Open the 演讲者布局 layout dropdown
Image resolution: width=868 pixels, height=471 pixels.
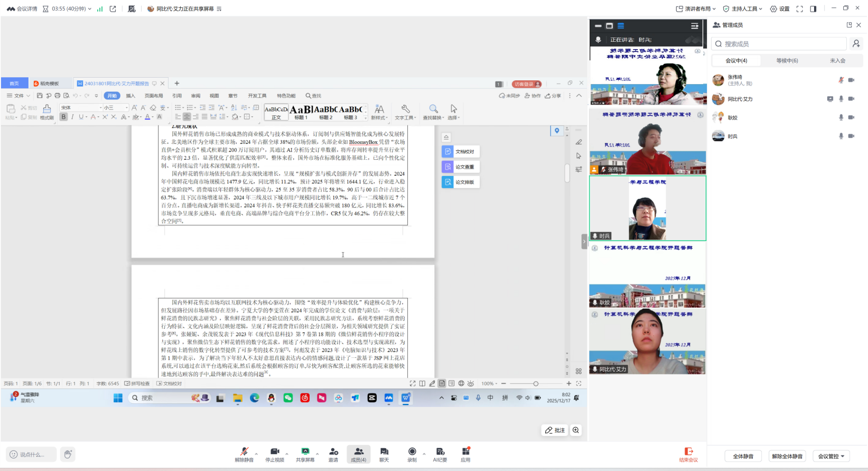(696, 8)
